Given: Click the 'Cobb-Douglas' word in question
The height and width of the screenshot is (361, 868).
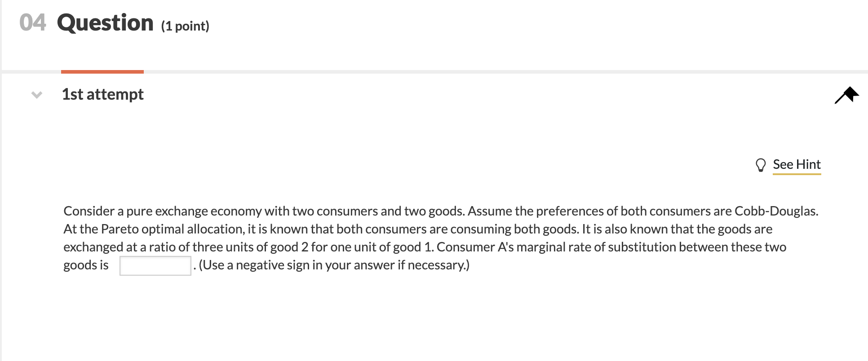Looking at the screenshot, I should click(776, 211).
